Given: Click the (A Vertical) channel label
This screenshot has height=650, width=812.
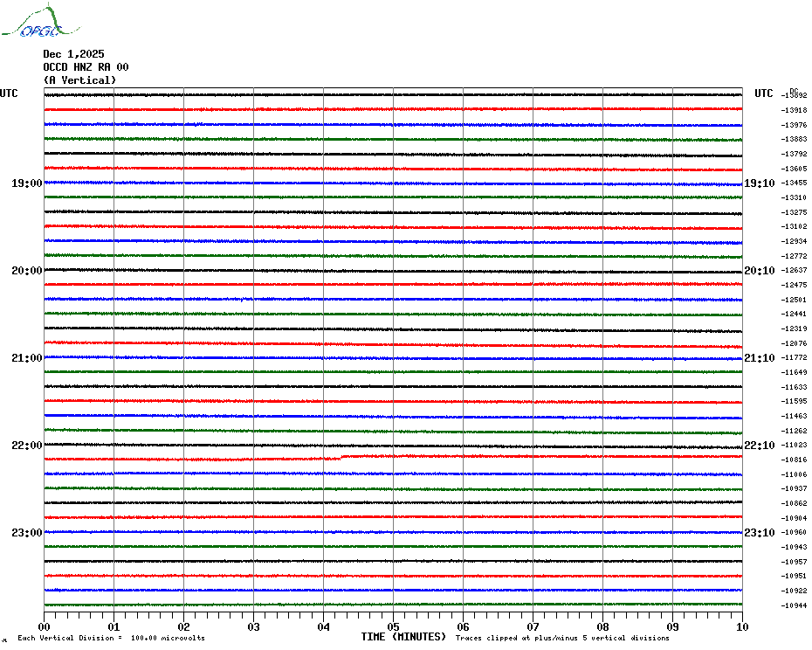Looking at the screenshot, I should pyautogui.click(x=79, y=80).
